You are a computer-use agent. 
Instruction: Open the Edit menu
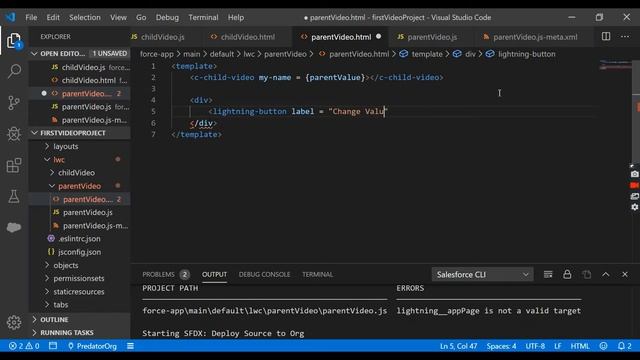(x=53, y=18)
